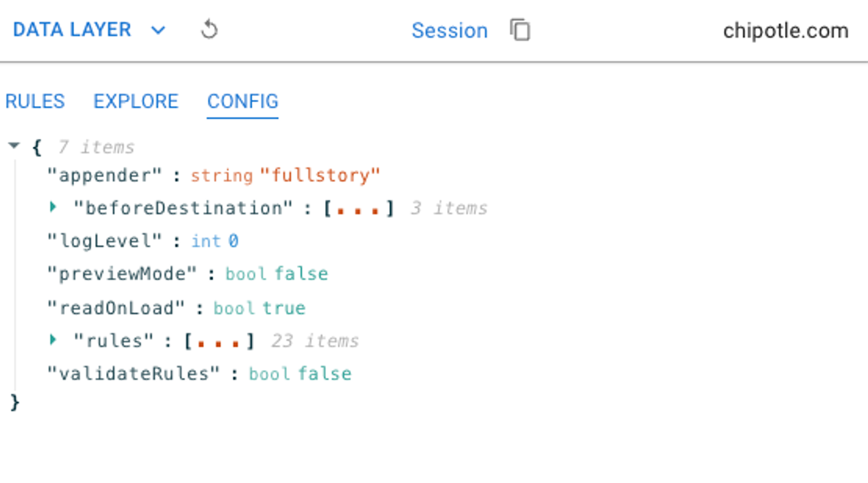Click the DATA LAYER heading
Image resolution: width=868 pixels, height=483 pixels.
[72, 30]
